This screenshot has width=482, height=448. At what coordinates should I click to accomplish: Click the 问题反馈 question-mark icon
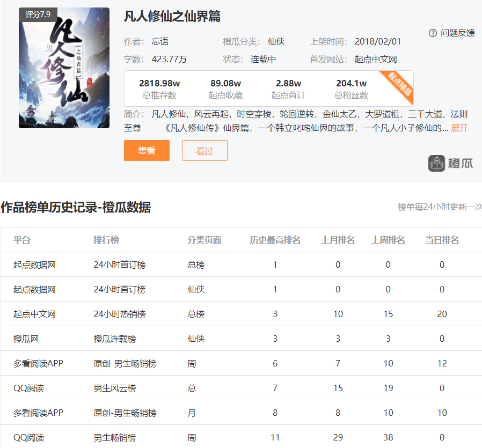coord(433,33)
